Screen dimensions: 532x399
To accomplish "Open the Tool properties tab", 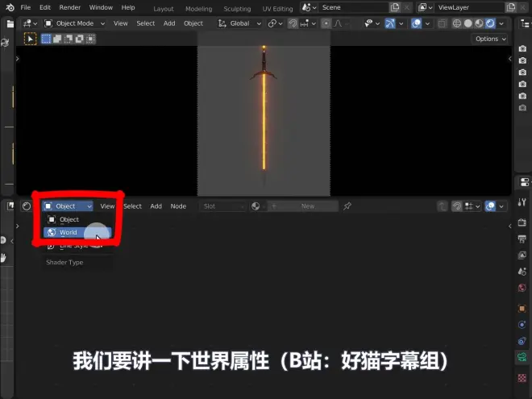I will pos(522,202).
